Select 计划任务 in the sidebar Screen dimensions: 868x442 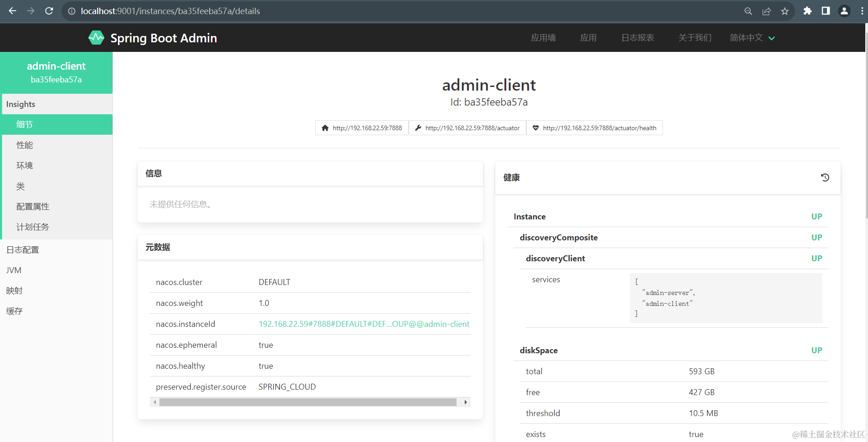tap(57, 227)
